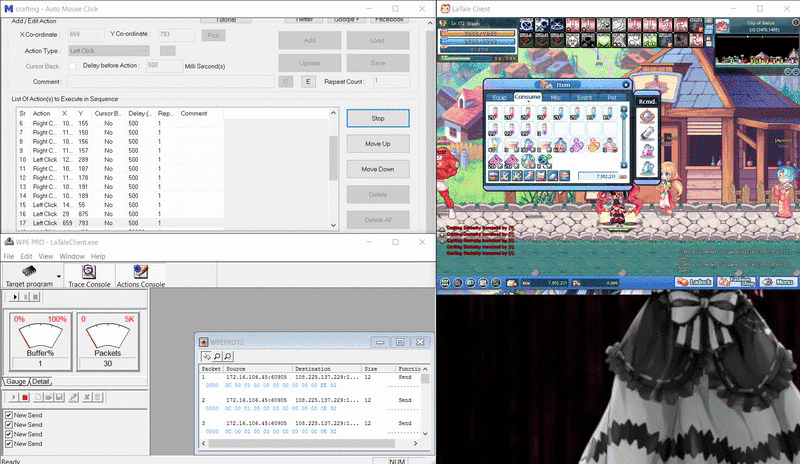
Task: Switch to the Event tab in Item window
Action: [584, 97]
